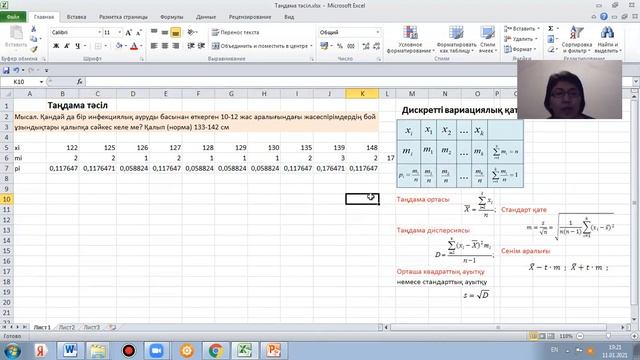Click the Формат cells button
The height and width of the screenshot is (360, 640).
[519, 49]
